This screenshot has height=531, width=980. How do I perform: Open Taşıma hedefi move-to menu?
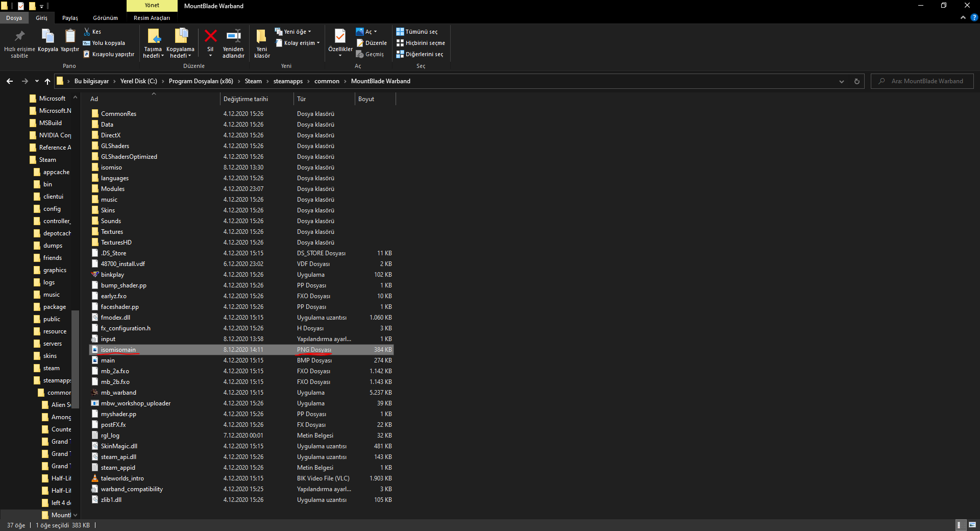(x=153, y=43)
